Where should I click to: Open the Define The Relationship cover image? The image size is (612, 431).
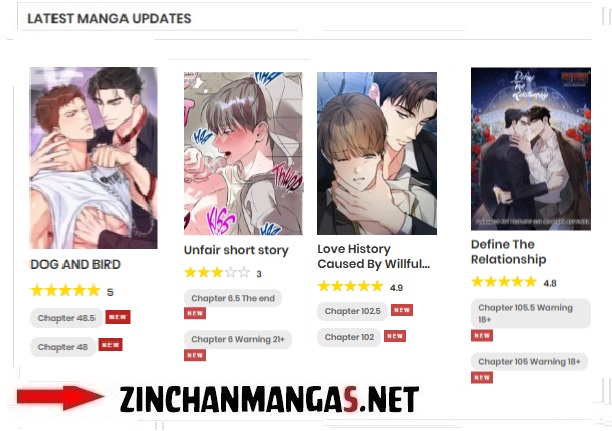(x=531, y=149)
